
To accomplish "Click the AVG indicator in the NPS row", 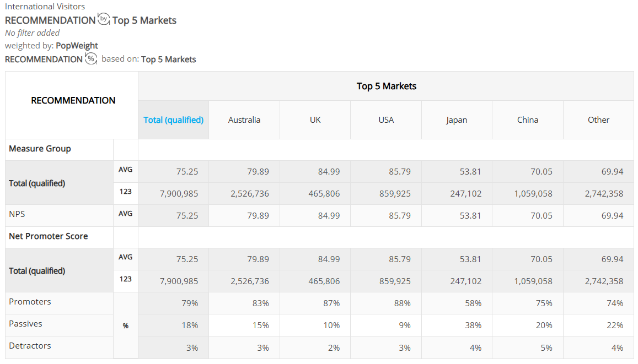I will pos(125,214).
